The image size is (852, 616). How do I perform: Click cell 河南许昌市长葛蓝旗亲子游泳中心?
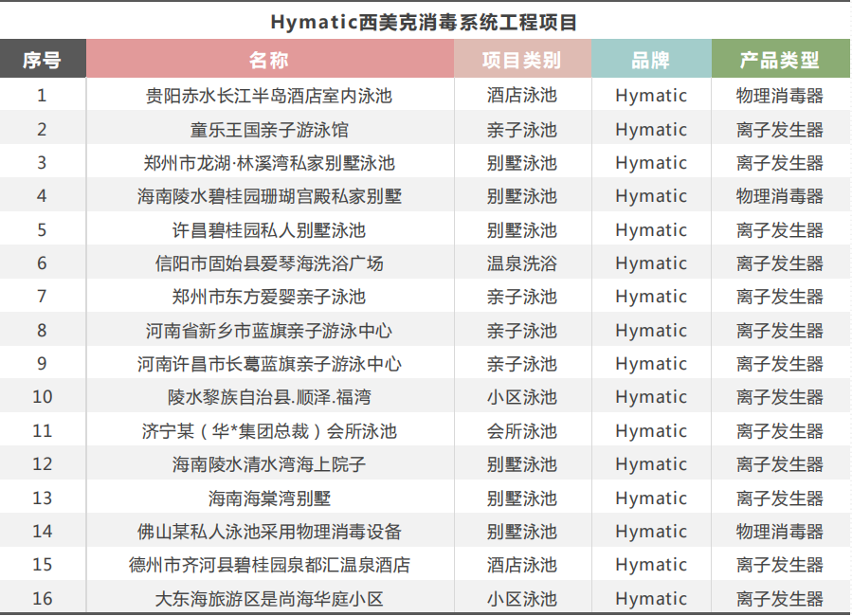click(x=269, y=364)
